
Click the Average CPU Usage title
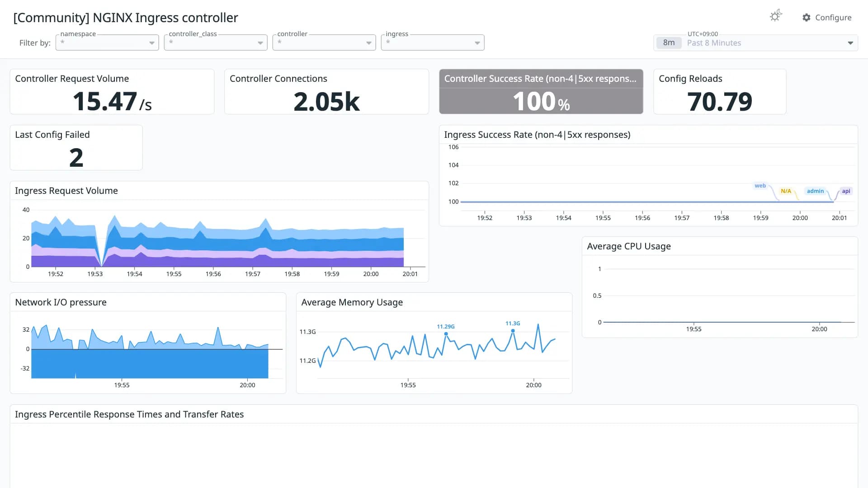pos(628,246)
